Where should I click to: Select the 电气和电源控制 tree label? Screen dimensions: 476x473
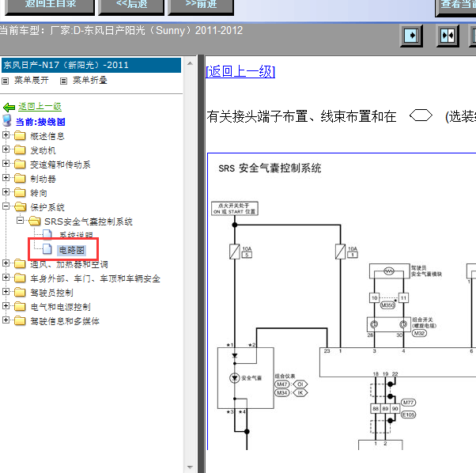60,307
